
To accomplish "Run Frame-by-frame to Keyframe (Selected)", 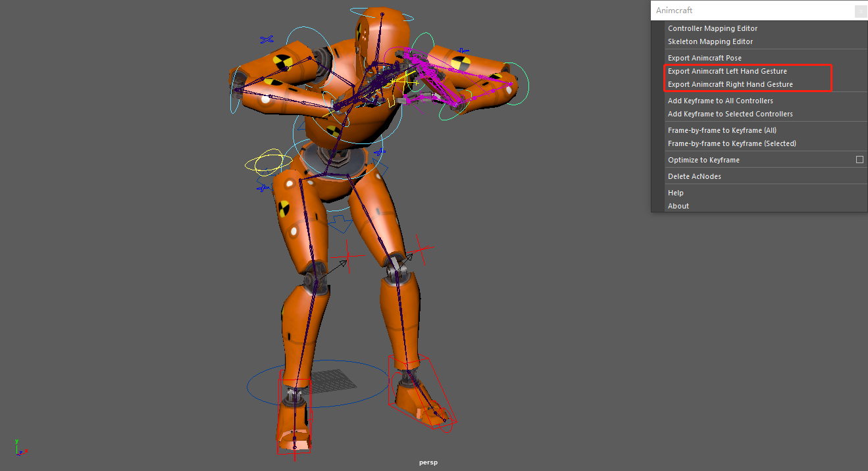I will (732, 143).
